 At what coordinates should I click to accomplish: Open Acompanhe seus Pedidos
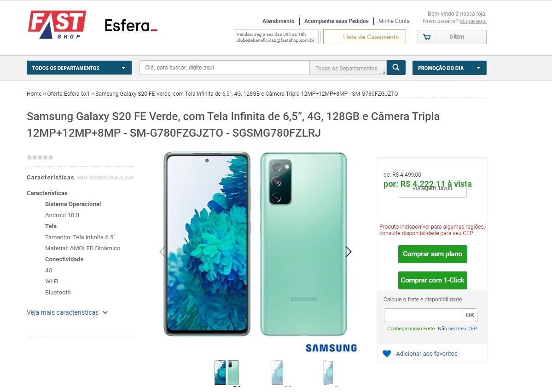coord(336,21)
